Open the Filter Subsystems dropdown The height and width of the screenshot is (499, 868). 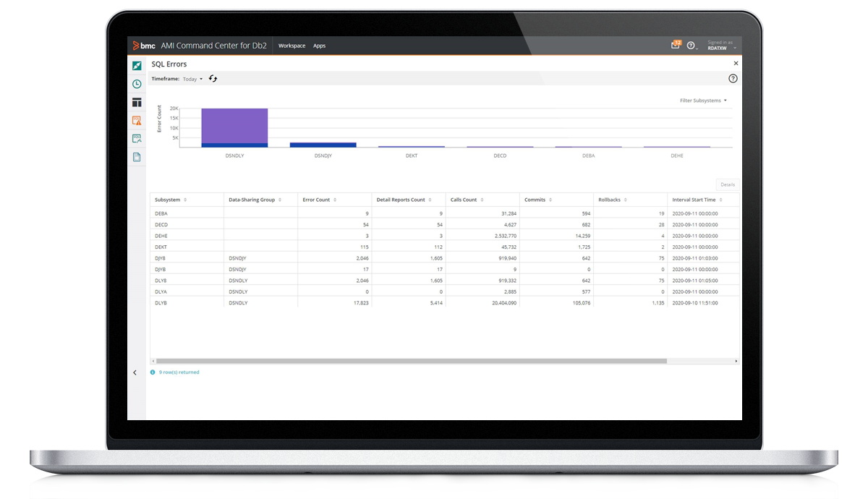pos(703,101)
